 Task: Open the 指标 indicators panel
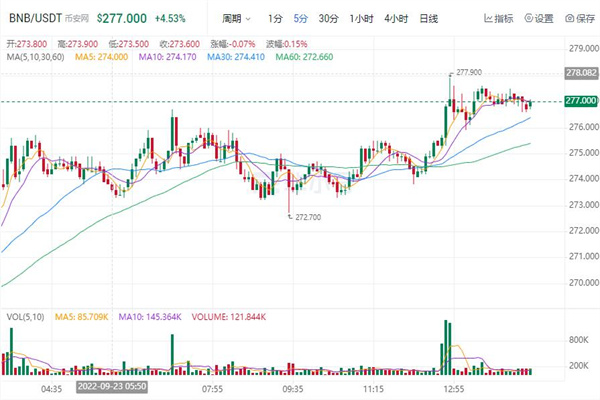(x=499, y=19)
